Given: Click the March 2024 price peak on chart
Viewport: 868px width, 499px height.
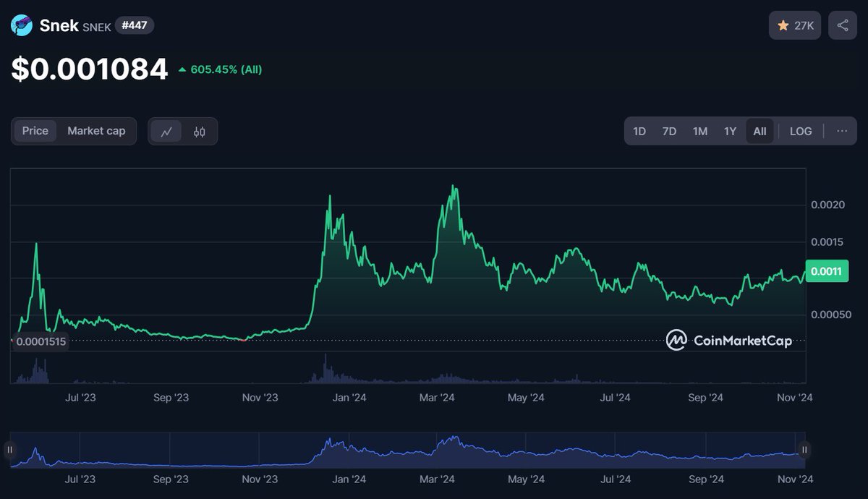Looking at the screenshot, I should coord(454,187).
